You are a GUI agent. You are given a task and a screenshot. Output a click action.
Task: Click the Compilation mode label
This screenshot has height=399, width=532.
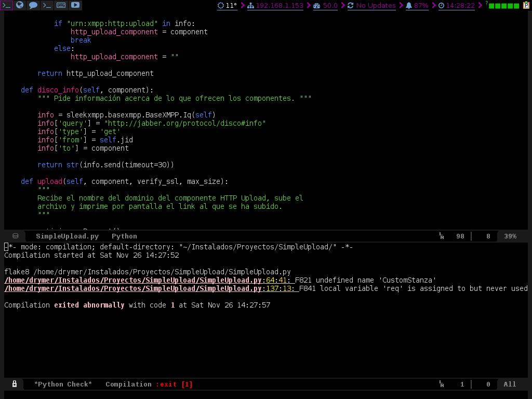pyautogui.click(x=128, y=384)
